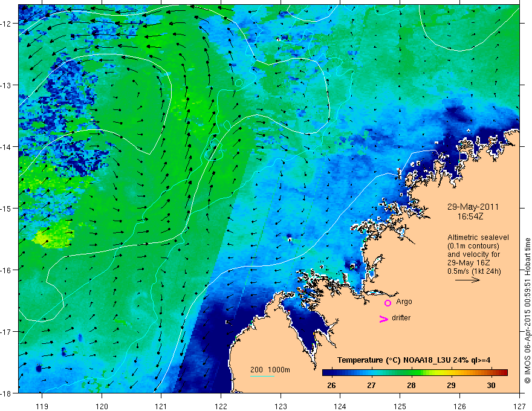
Task: Click the Altimetric sealevel description line
Action: click(478, 238)
